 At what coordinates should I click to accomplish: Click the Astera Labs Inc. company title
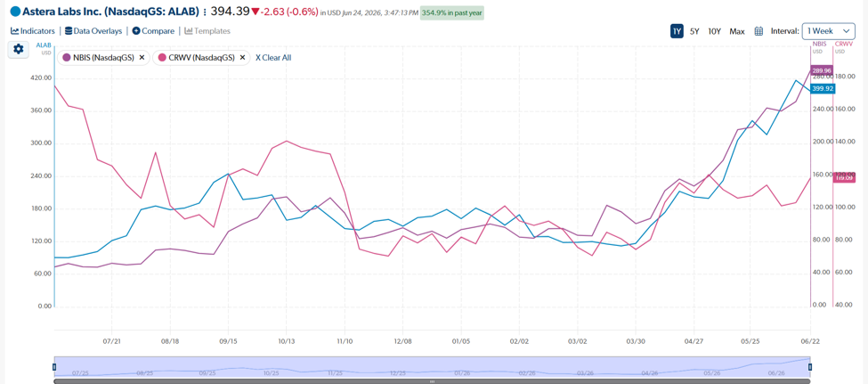pyautogui.click(x=110, y=12)
